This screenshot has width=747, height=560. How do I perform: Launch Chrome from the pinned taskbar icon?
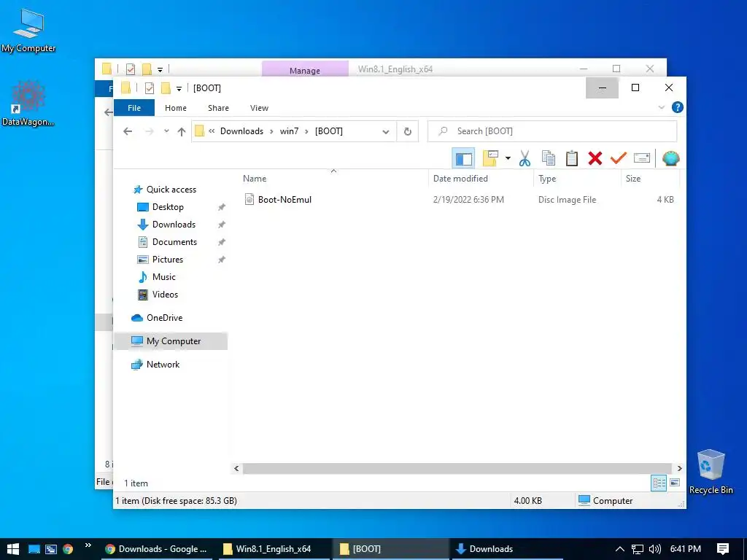[x=68, y=549]
